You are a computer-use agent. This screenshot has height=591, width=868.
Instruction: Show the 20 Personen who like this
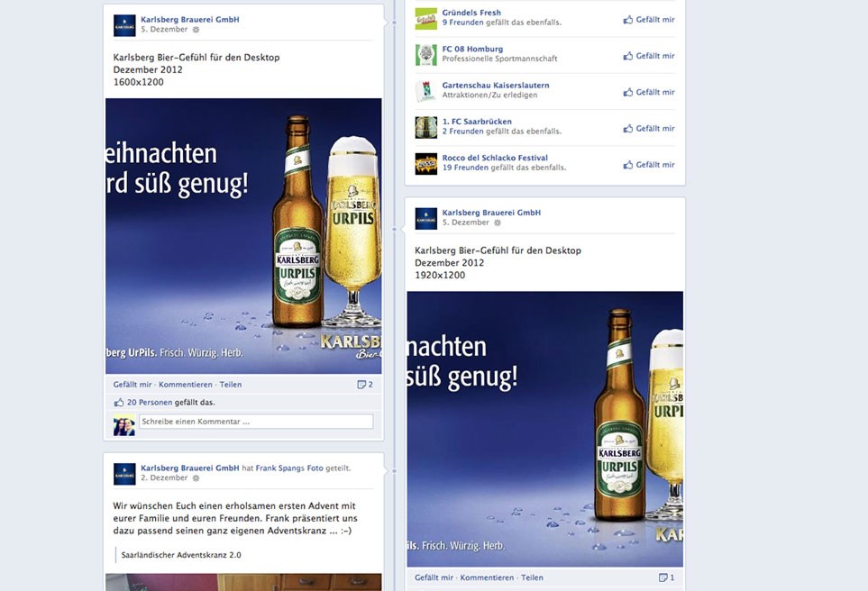coord(150,403)
